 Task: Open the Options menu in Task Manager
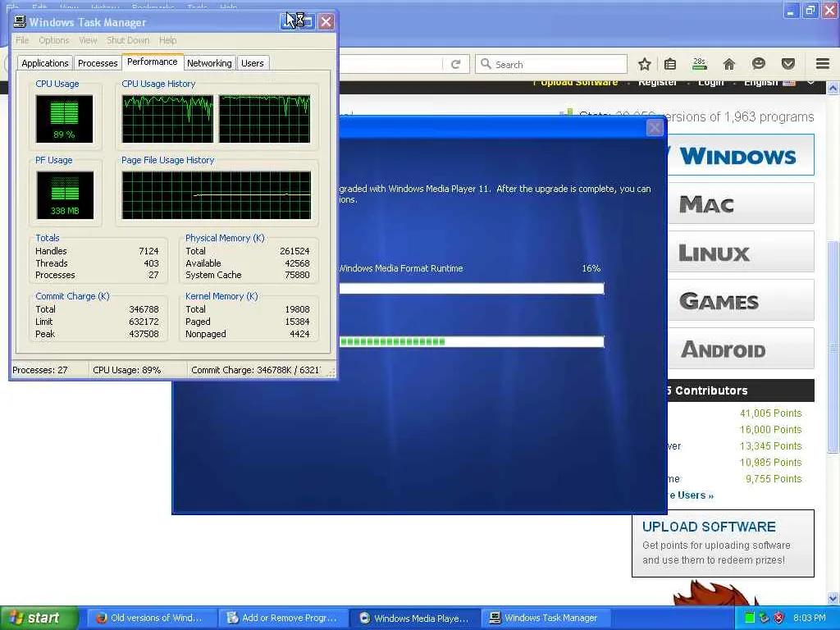(x=53, y=40)
